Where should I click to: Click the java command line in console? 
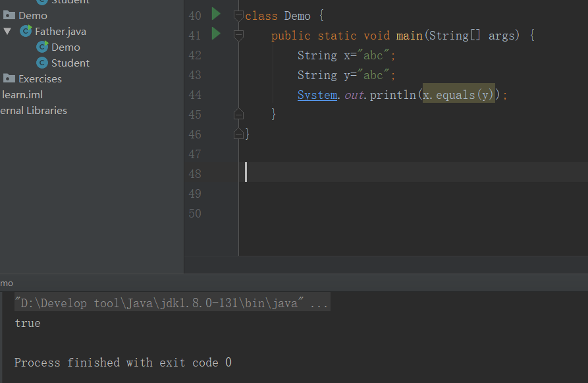173,303
